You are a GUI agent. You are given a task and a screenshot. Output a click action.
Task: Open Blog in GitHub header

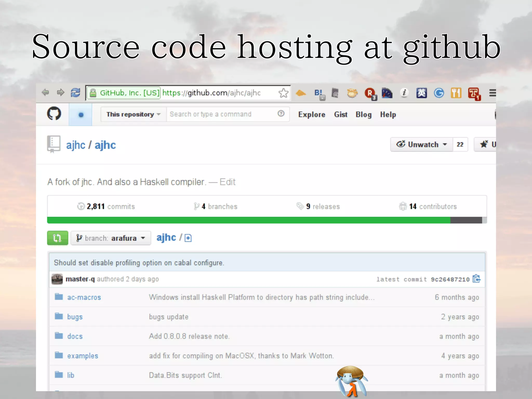tap(363, 115)
